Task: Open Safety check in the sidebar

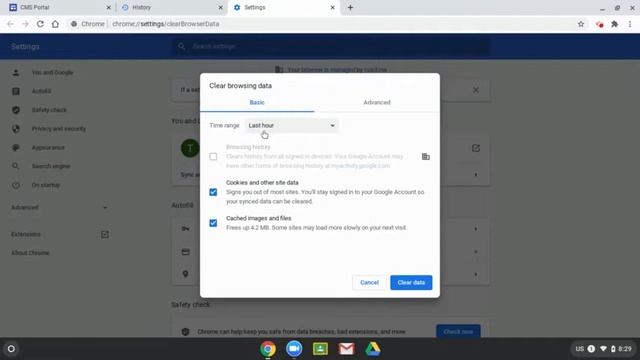Action: (x=49, y=110)
